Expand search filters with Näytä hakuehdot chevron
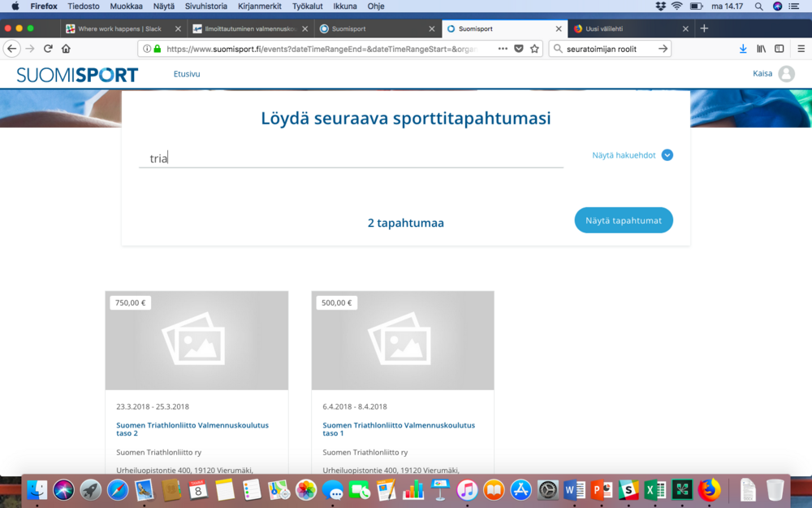812x508 pixels. click(x=667, y=155)
